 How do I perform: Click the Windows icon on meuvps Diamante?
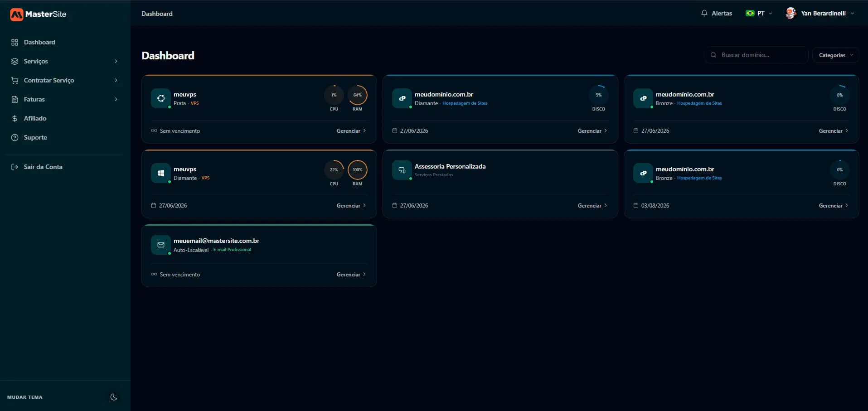click(160, 173)
